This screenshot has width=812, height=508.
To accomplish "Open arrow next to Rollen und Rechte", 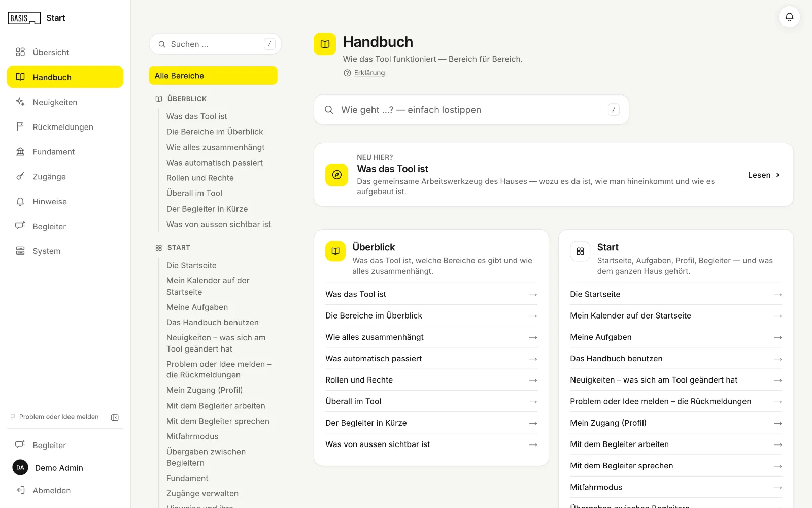I will click(533, 380).
